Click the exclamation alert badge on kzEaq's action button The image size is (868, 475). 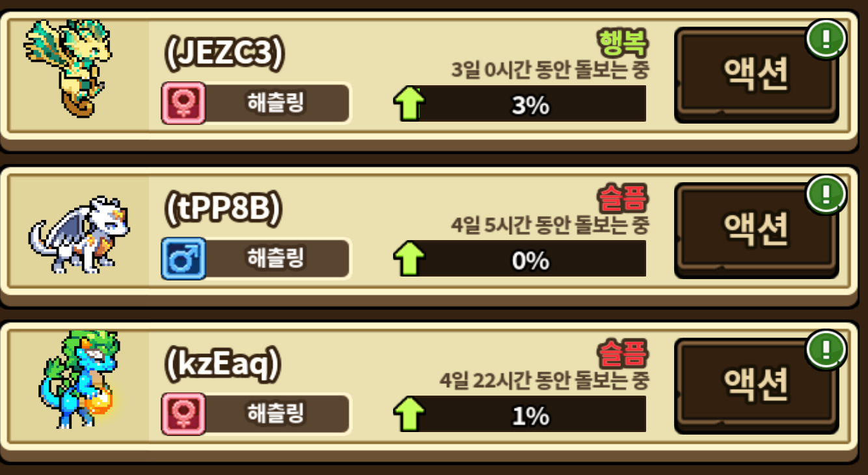pos(826,349)
